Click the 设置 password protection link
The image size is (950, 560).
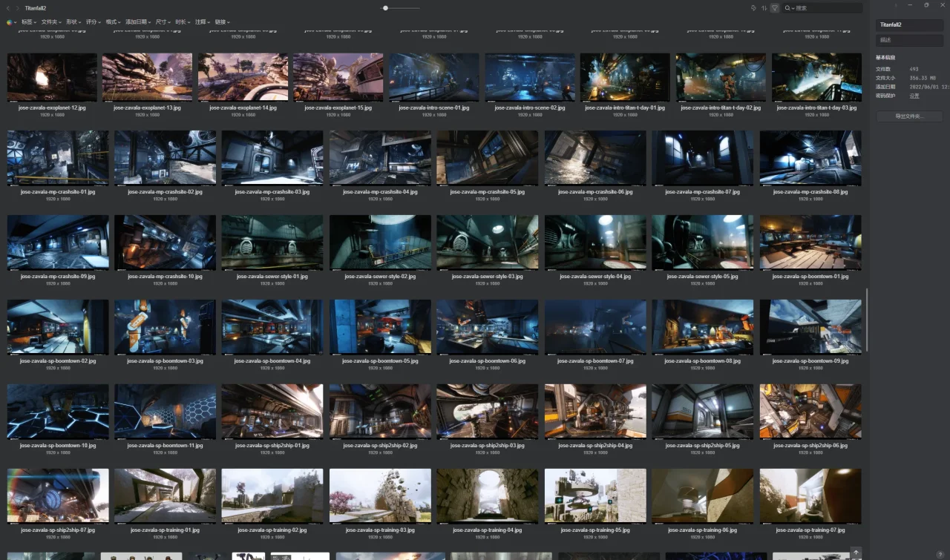(x=914, y=96)
